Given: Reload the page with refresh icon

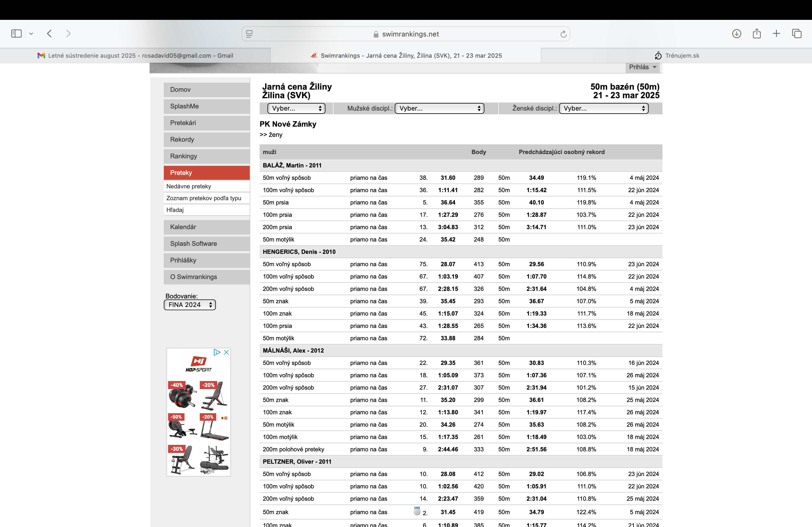Looking at the screenshot, I should coord(563,34).
